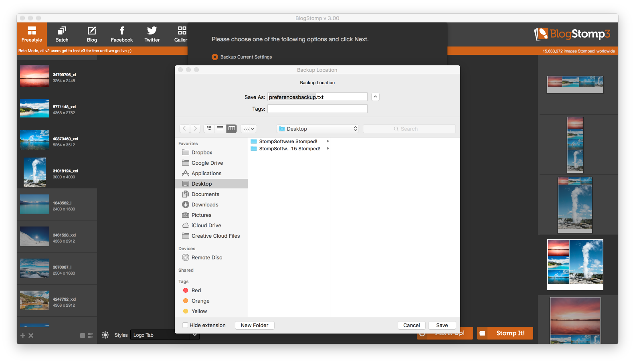Switch to the Freestyle tab
Screen dimensions: 635x364
32,34
